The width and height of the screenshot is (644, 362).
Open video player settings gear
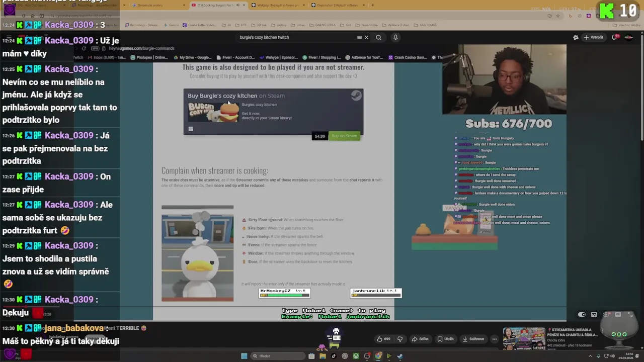tap(606, 315)
